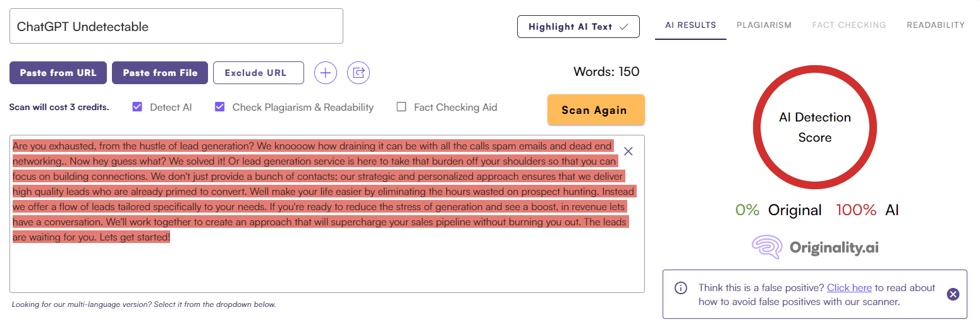Click inside the highlighted scanned text area

click(327, 214)
